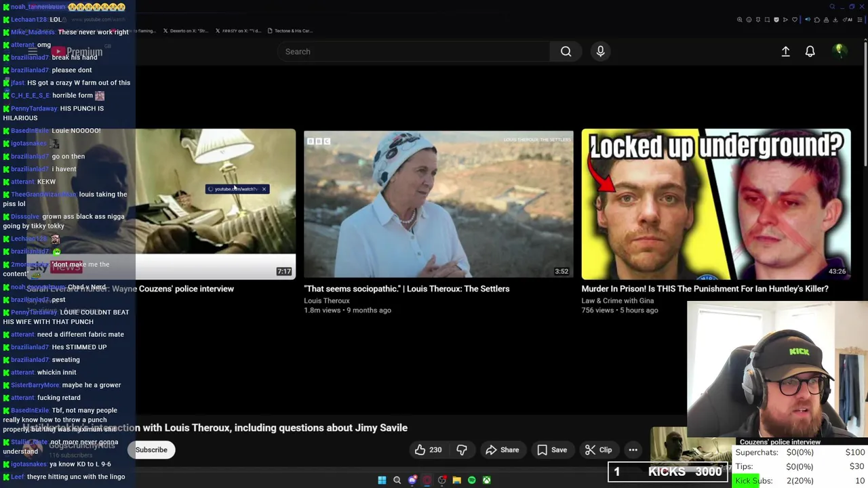Open Louis Theroux Settlers video thumbnail
The image size is (868, 488).
click(438, 203)
